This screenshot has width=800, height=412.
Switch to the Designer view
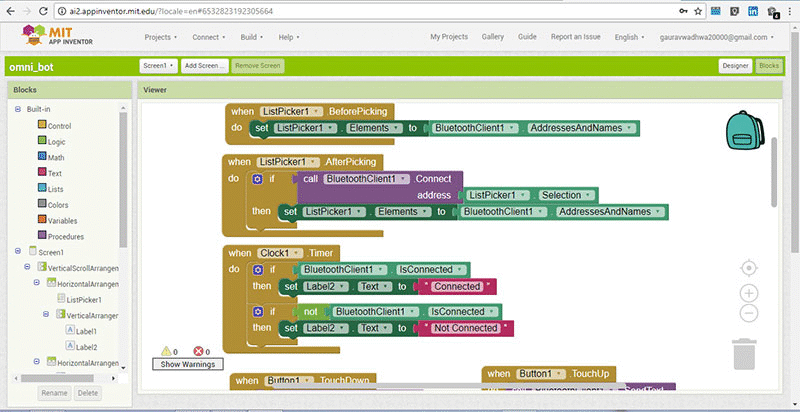point(735,66)
